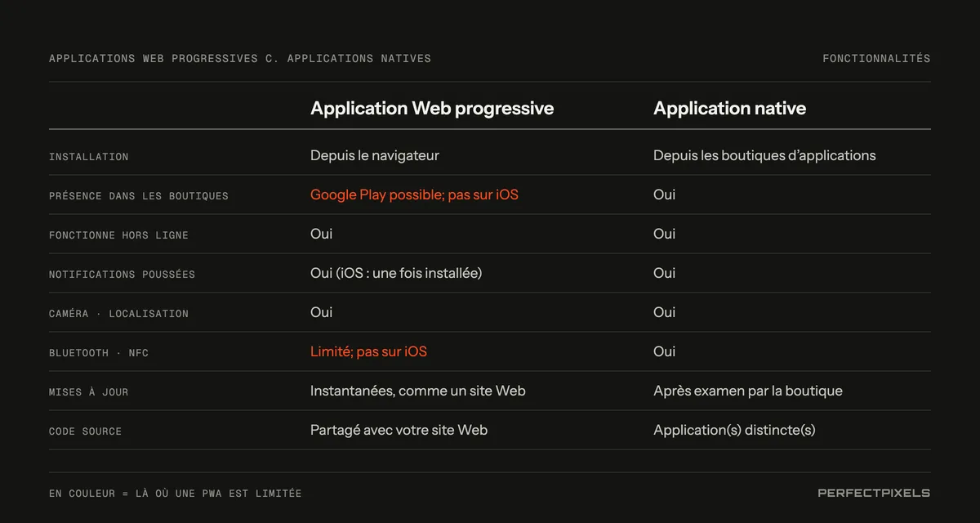The height and width of the screenshot is (523, 980).
Task: Click the "FONCTIONNALITÉS" label in the header
Action: point(876,59)
